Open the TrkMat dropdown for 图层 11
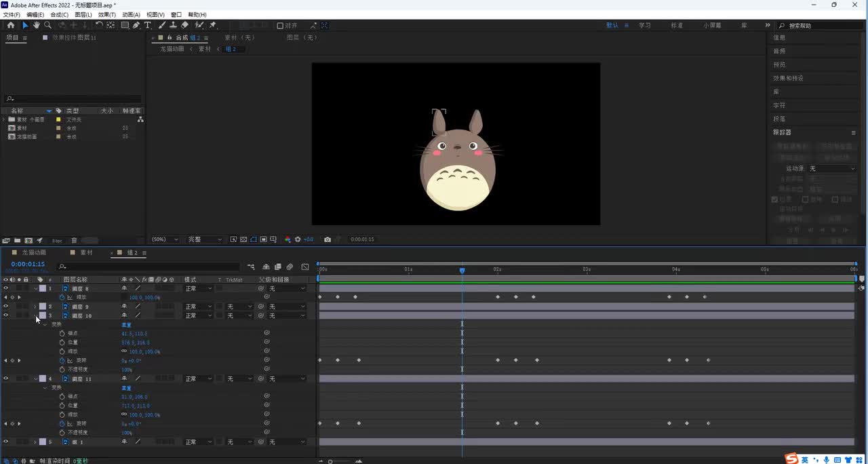 tap(239, 379)
